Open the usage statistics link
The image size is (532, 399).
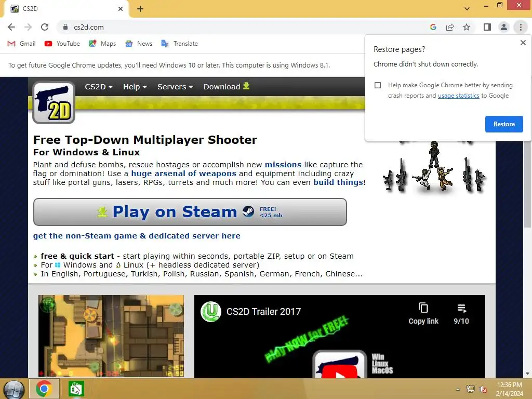[458, 96]
